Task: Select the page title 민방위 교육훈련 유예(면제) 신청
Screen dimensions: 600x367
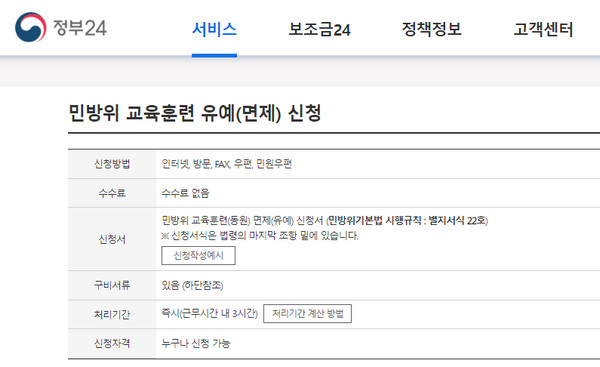Action: click(x=195, y=113)
